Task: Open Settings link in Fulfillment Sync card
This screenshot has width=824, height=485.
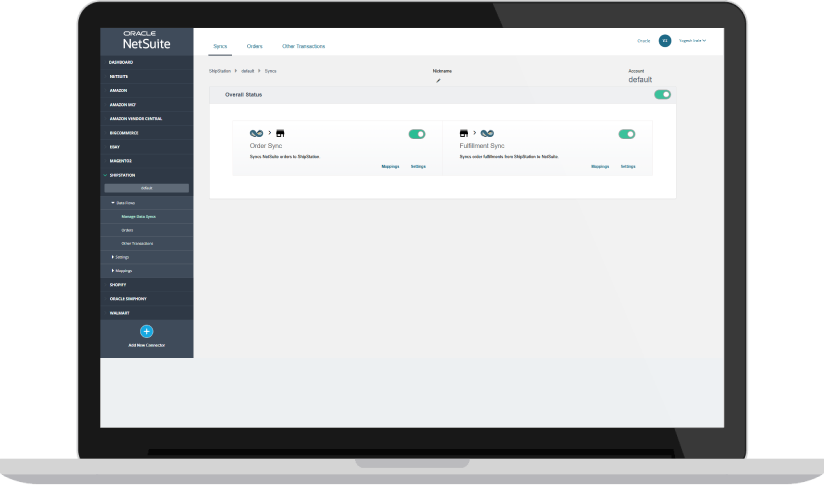Action: 628,167
